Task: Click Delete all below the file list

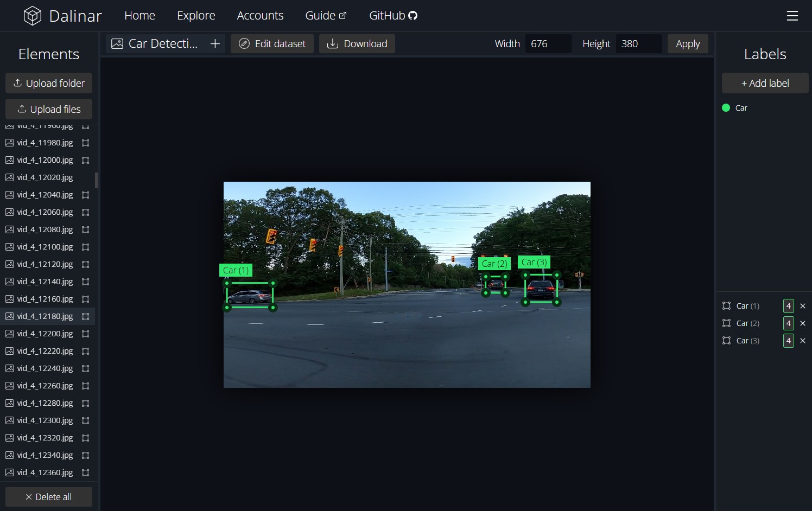Action: point(48,496)
